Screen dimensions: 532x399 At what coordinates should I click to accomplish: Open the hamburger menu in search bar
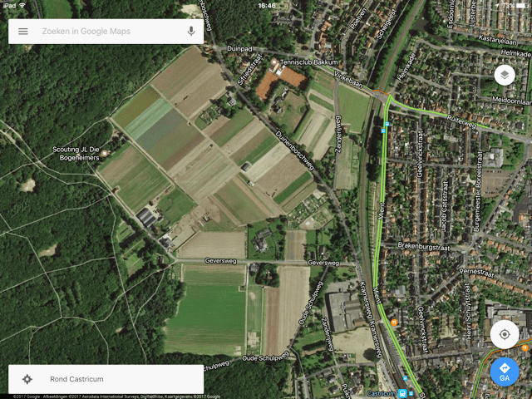[x=23, y=32]
